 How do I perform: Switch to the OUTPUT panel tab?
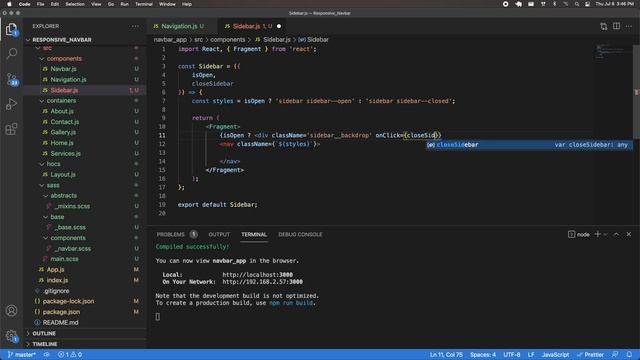coord(219,234)
